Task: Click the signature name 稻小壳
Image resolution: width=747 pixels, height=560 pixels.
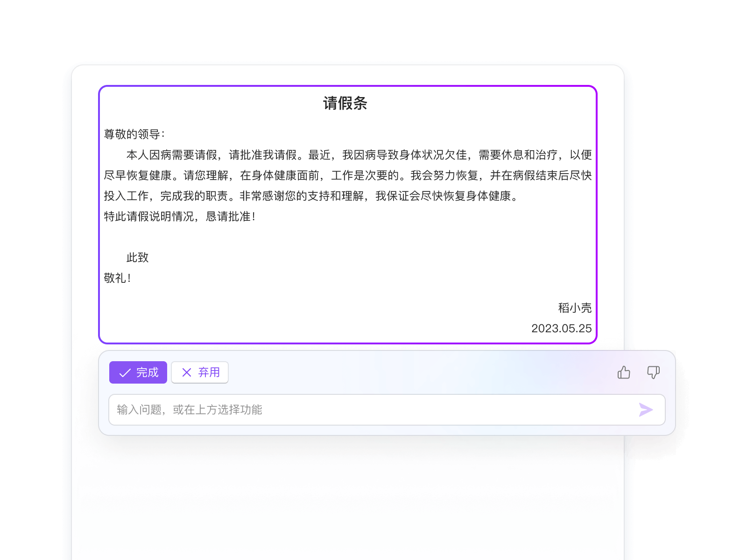Action: click(574, 308)
